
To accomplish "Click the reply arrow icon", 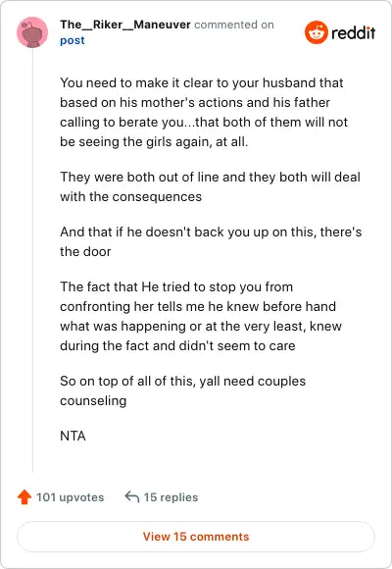I will [x=131, y=496].
